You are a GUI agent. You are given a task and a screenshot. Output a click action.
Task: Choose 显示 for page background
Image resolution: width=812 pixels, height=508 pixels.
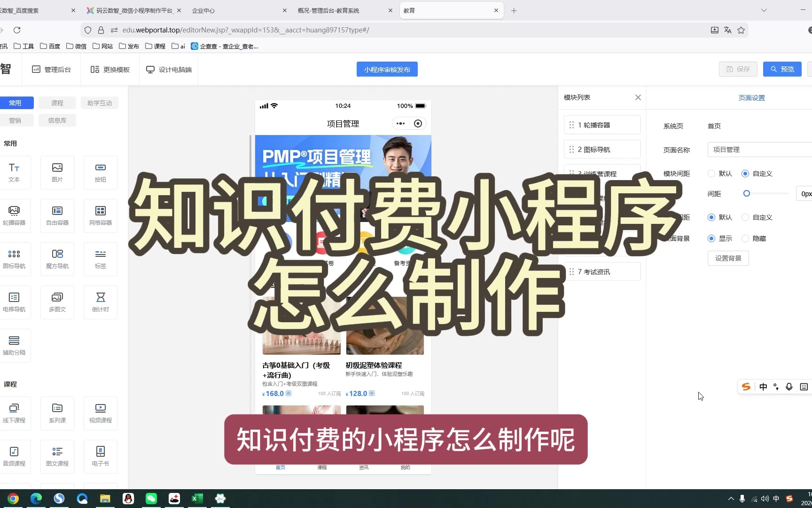click(720, 238)
